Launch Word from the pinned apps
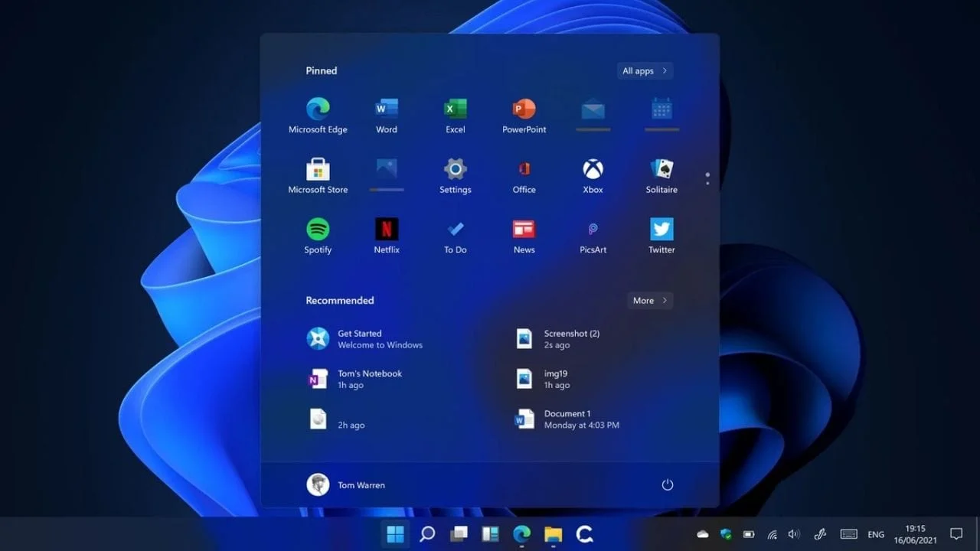Screen dimensions: 980x551 (x=387, y=116)
